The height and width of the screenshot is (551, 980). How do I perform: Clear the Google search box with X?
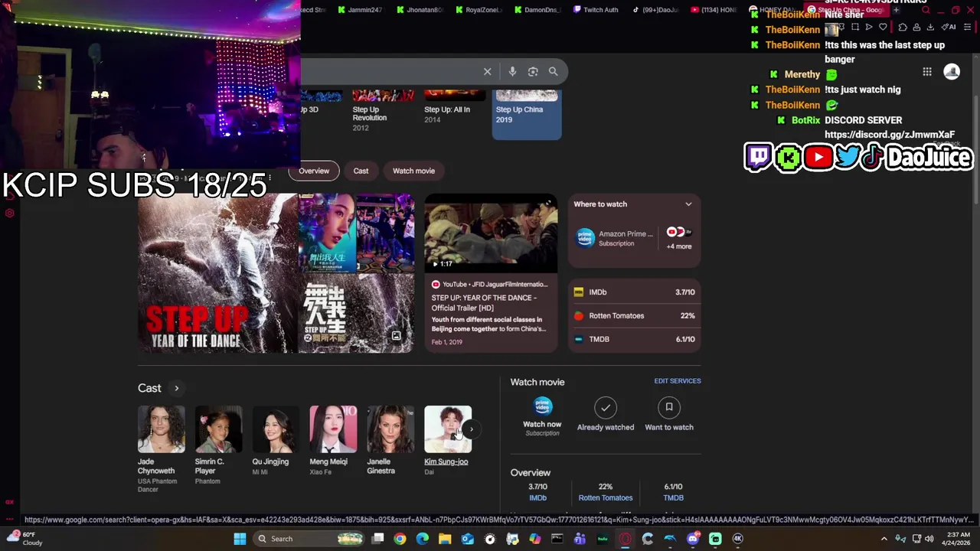[x=487, y=71]
